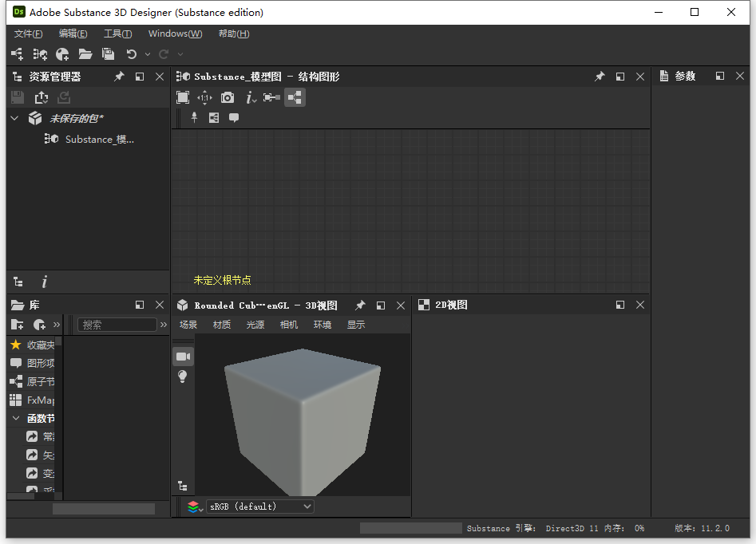Pin the 资源管理器 panel

[119, 77]
